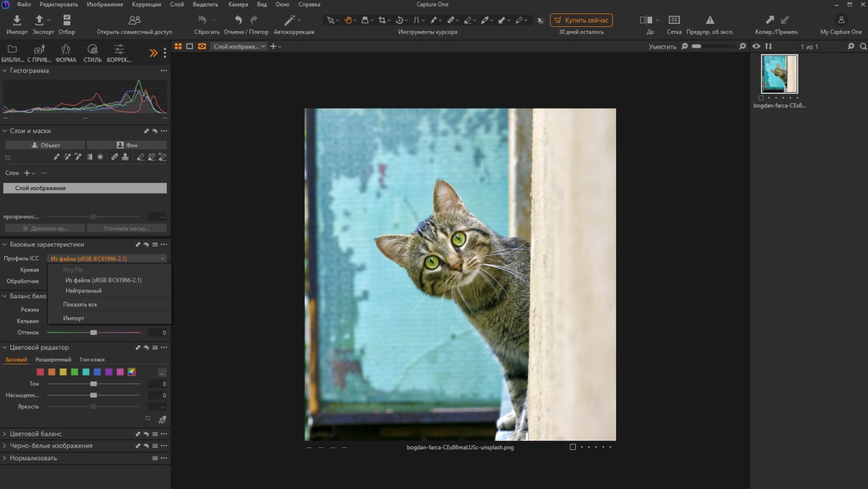
Task: Click the Open shared access icon
Action: pos(134,20)
